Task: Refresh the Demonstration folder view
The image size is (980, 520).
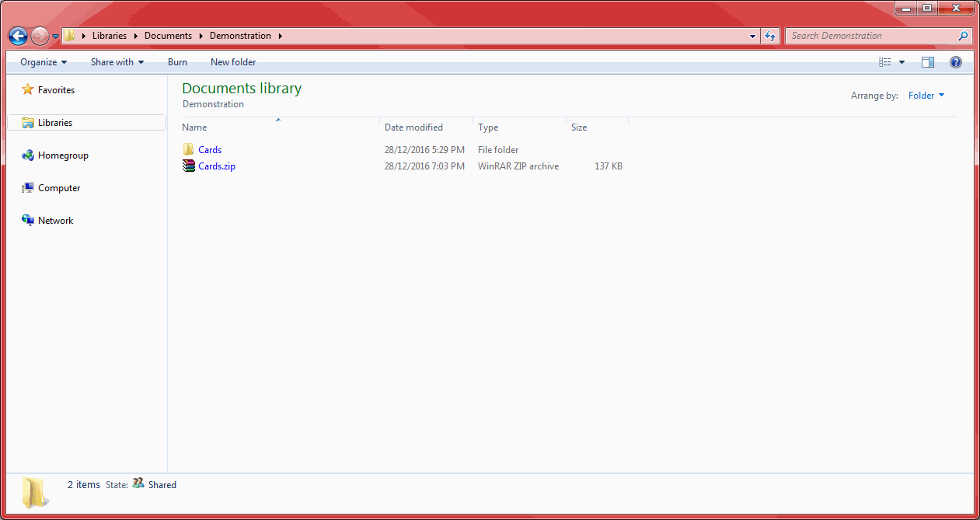Action: (x=770, y=36)
